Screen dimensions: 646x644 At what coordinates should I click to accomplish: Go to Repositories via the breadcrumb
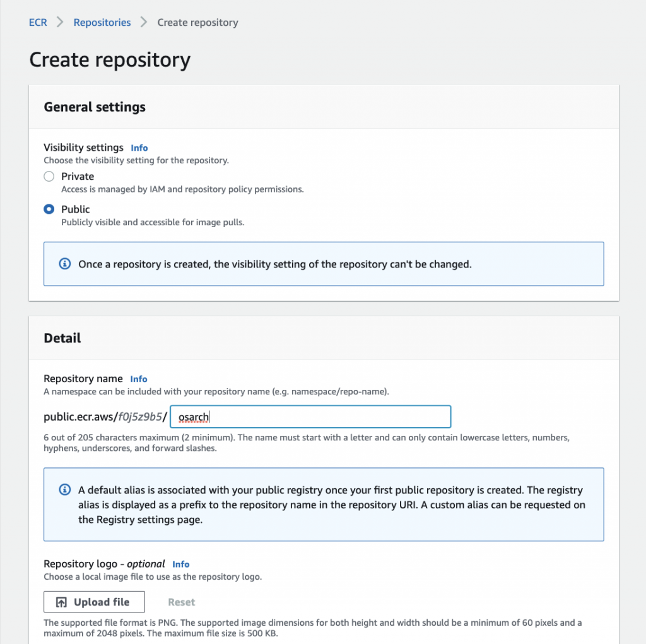click(102, 23)
